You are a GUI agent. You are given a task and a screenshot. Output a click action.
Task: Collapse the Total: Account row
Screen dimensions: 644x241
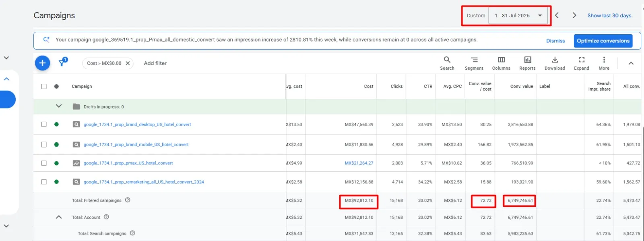pyautogui.click(x=59, y=217)
